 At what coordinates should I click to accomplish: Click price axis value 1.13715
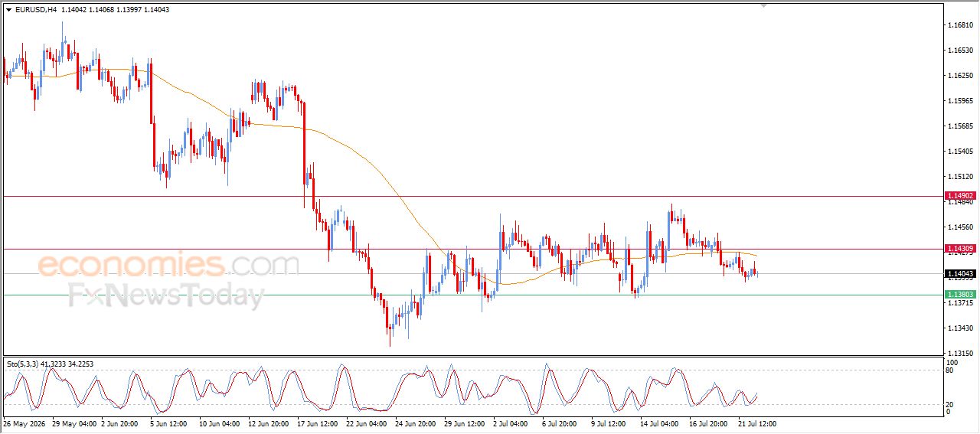point(960,303)
